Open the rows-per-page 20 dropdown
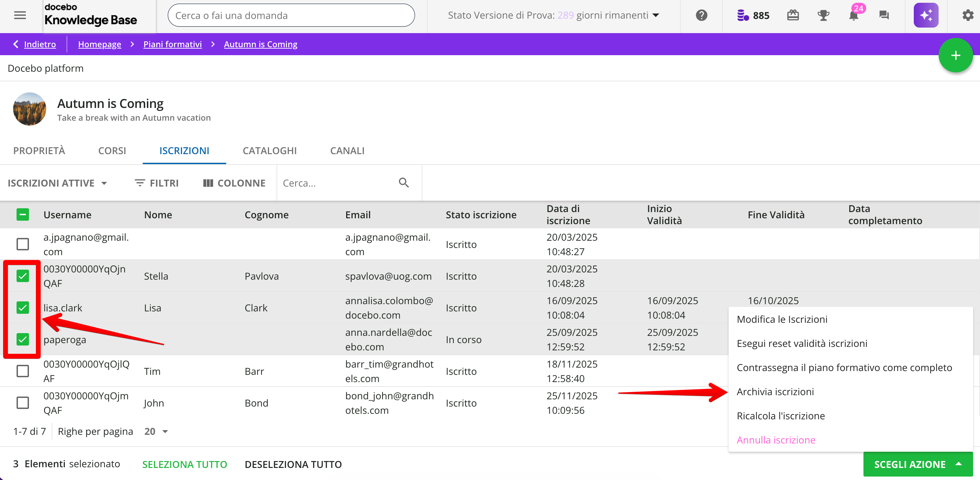Viewport: 980px width, 480px height. point(156,431)
